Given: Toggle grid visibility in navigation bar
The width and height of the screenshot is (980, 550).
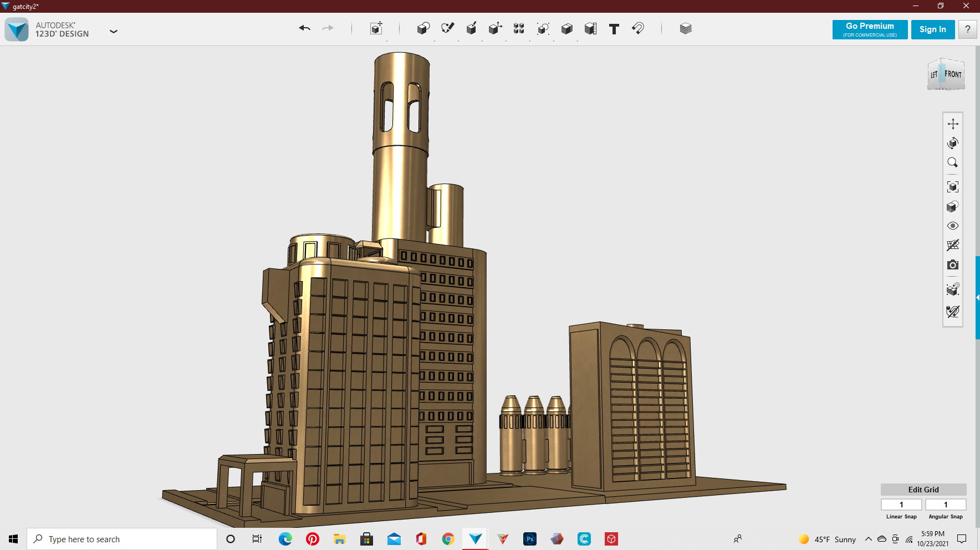Looking at the screenshot, I should 953,245.
